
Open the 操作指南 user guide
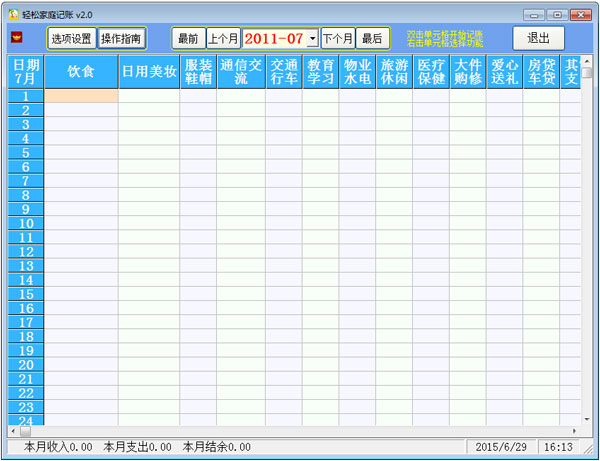point(121,38)
